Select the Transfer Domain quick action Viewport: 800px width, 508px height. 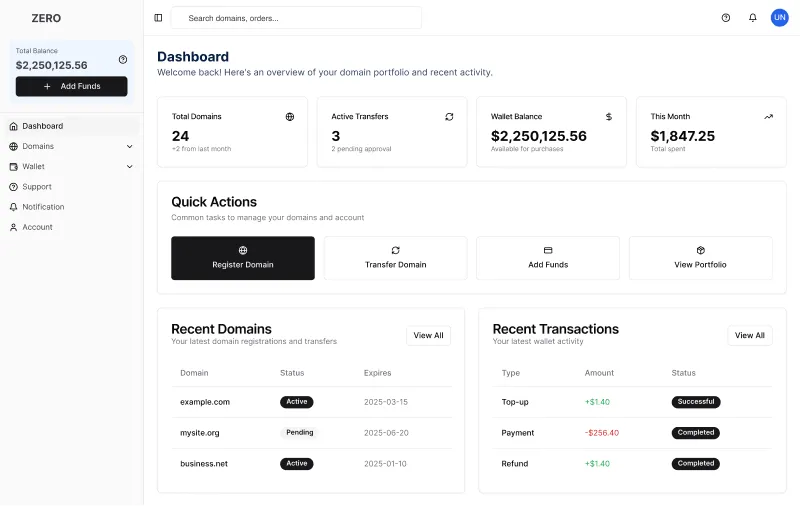click(395, 258)
